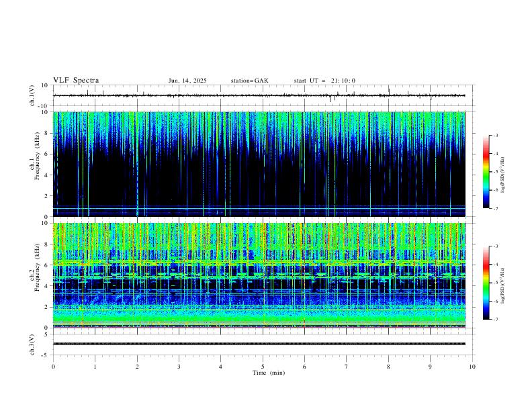Click the "ch.1(V)" waveform axis label
The width and height of the screenshot is (532, 411).
(x=32, y=95)
